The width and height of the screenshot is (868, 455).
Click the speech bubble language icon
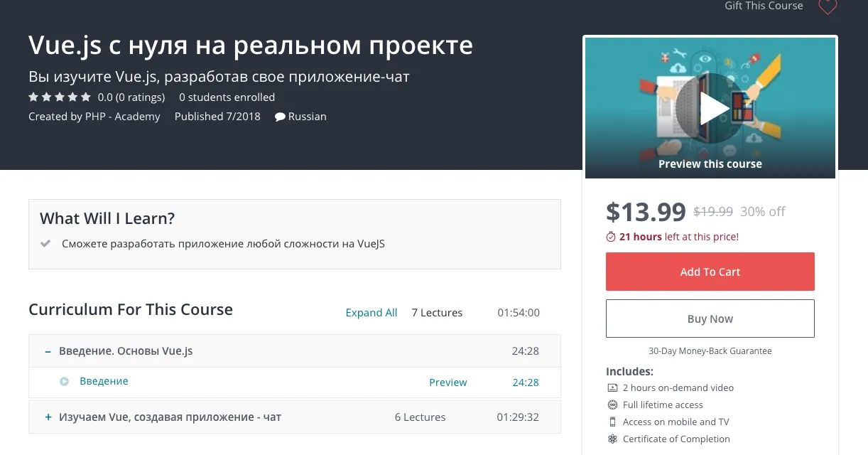point(281,117)
